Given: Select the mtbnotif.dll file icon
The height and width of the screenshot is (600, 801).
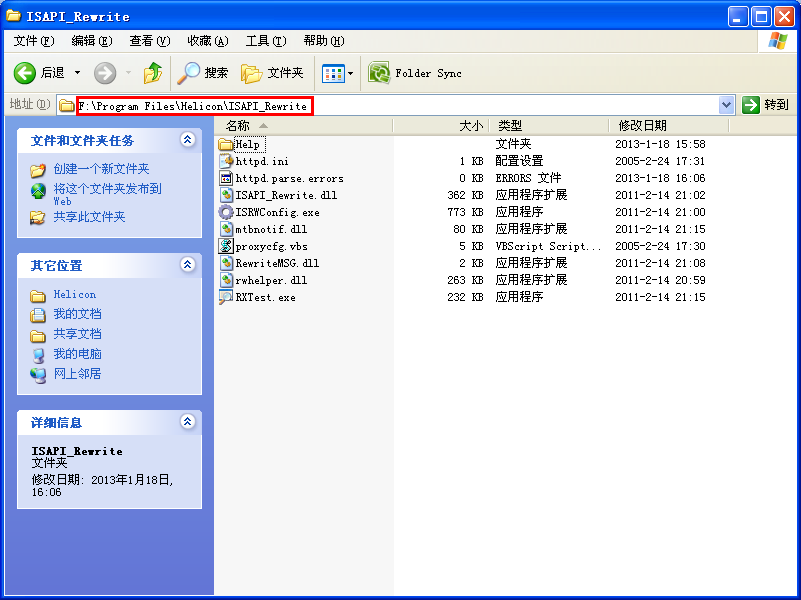Looking at the screenshot, I should coord(226,229).
